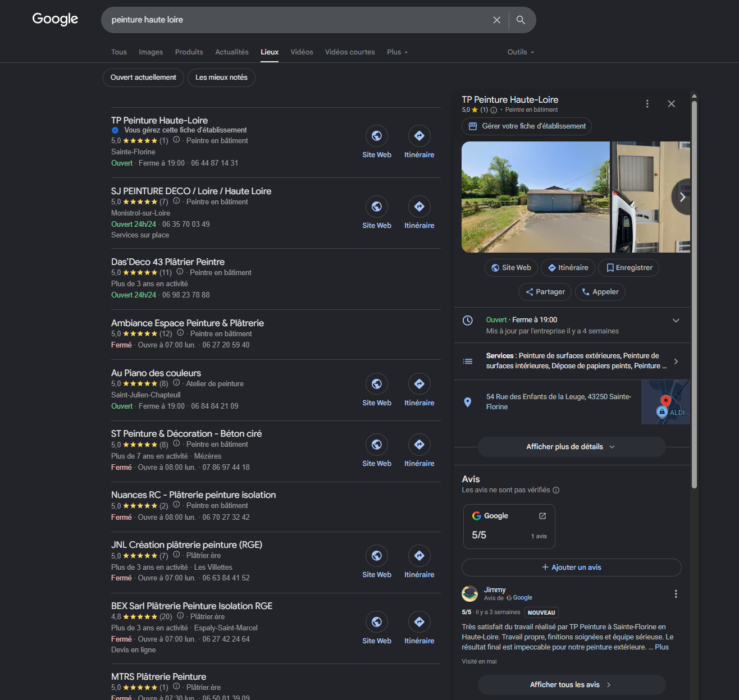Get Itinéraire for SJ PEINTURE DECO
Viewport: 739px width, 700px height.
coord(419,213)
